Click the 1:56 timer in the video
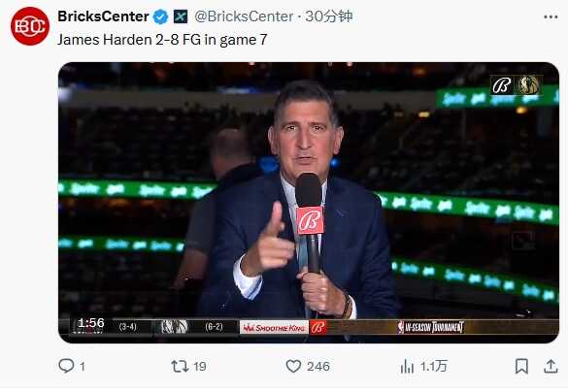The width and height of the screenshot is (568, 392). coord(91,323)
